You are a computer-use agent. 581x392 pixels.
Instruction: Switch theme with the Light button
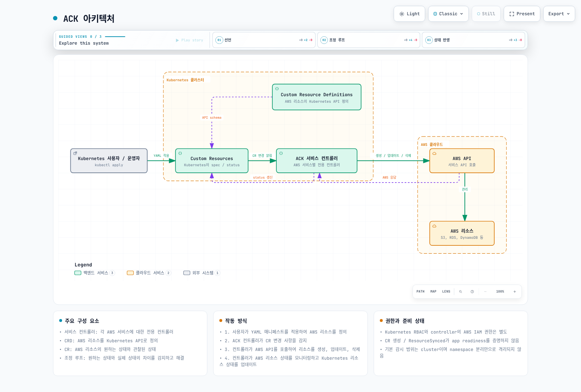[409, 14]
